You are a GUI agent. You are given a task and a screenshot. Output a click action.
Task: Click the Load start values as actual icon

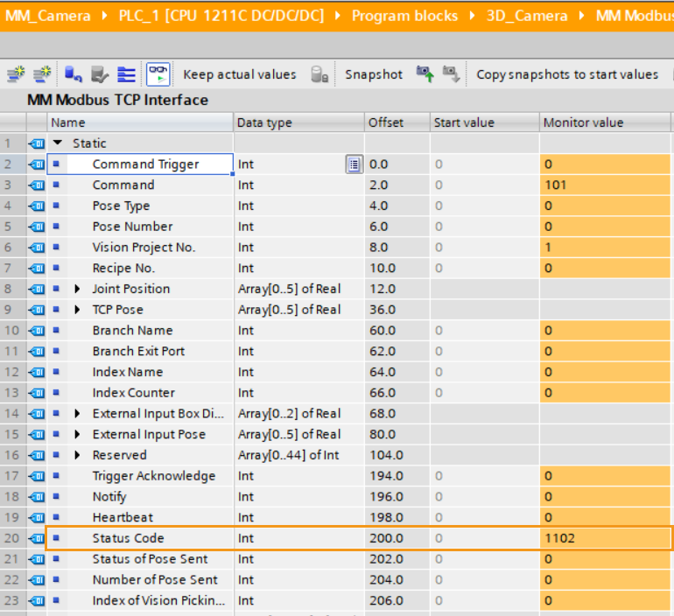(x=451, y=74)
